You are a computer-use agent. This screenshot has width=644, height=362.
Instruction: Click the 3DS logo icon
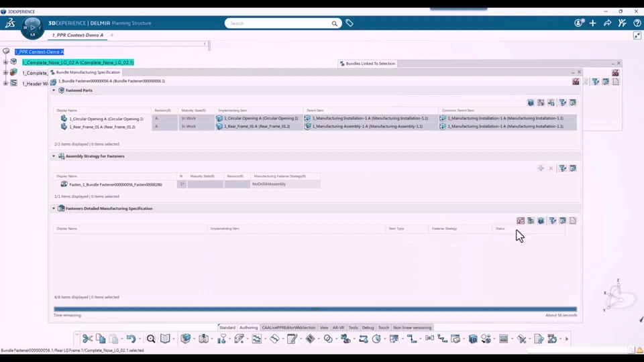click(10, 23)
